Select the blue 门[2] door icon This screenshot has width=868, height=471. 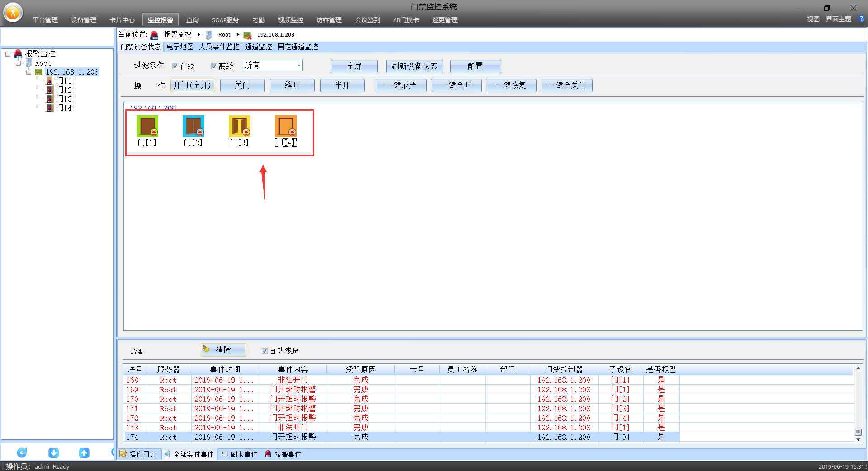193,126
